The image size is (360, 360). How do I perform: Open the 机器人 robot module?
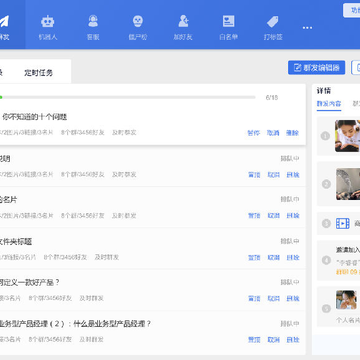(x=48, y=28)
